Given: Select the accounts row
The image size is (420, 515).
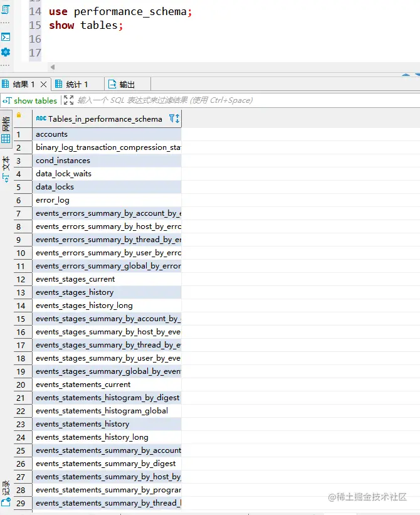Looking at the screenshot, I should 107,134.
